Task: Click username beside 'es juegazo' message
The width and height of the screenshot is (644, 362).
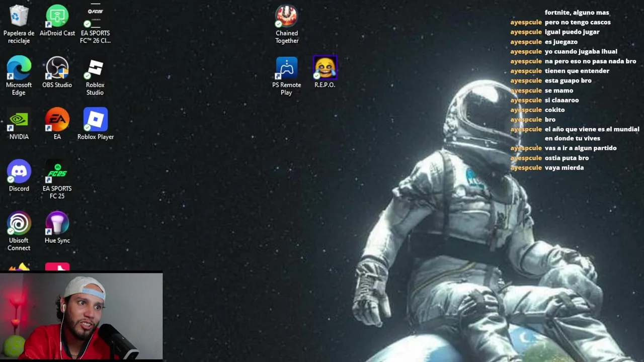Action: pyautogui.click(x=526, y=42)
